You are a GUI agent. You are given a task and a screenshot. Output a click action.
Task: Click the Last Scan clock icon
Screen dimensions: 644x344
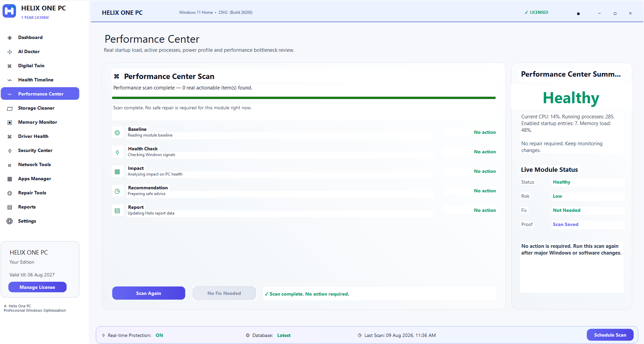point(360,335)
